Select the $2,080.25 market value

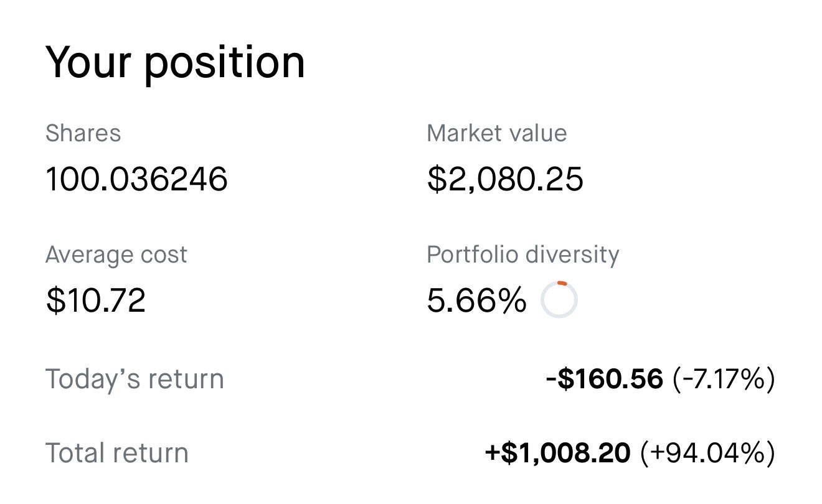point(505,180)
